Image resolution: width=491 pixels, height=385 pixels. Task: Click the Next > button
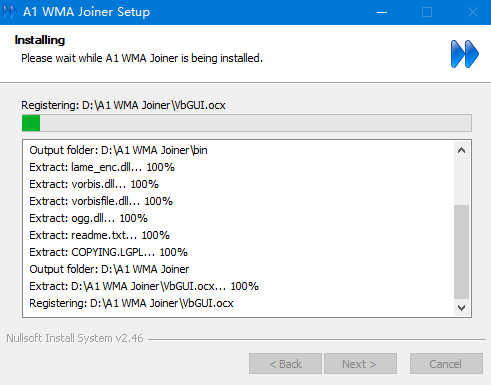(360, 364)
